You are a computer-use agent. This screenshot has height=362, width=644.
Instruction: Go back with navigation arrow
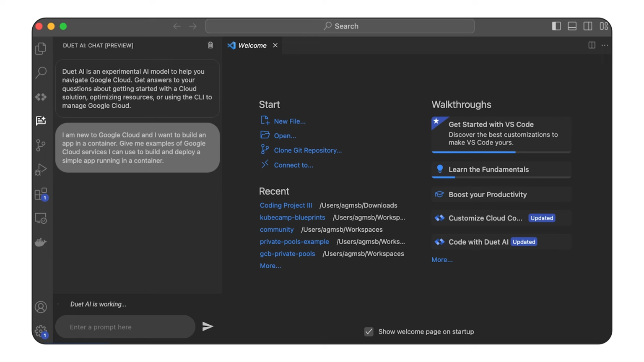(177, 26)
